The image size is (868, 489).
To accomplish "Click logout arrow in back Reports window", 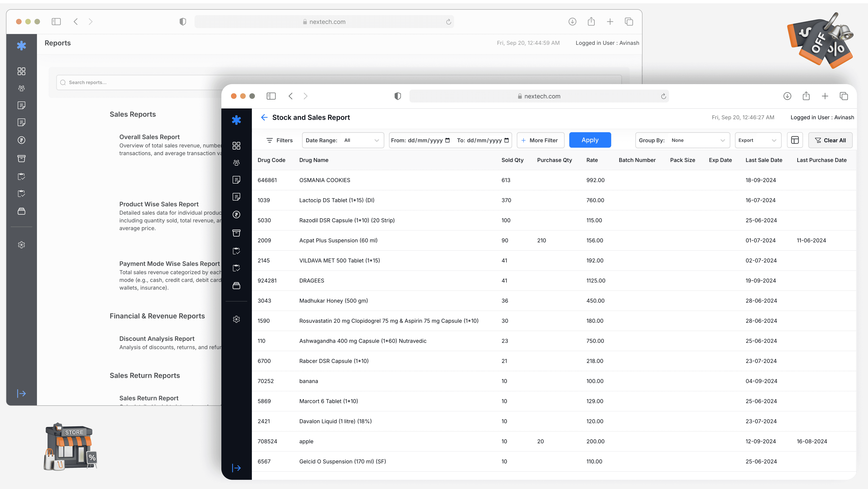I will 21,393.
